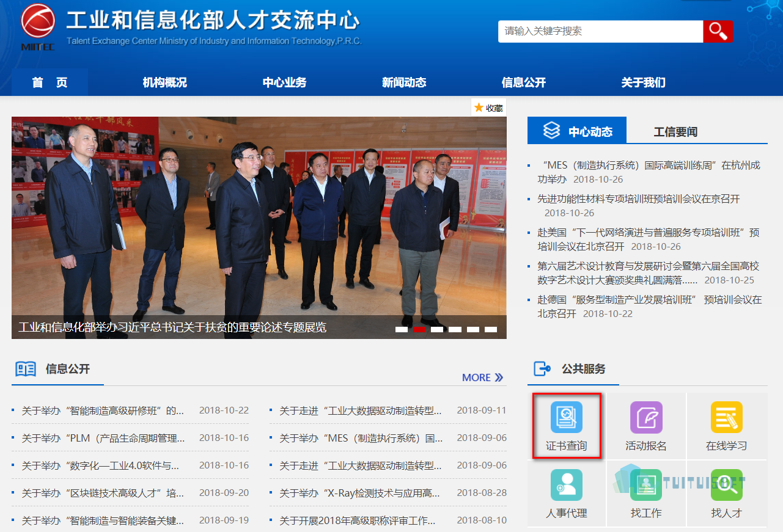Open the MES制造执行系统 notice dated 2018-09-06
Image resolution: width=783 pixels, height=532 pixels.
361,438
